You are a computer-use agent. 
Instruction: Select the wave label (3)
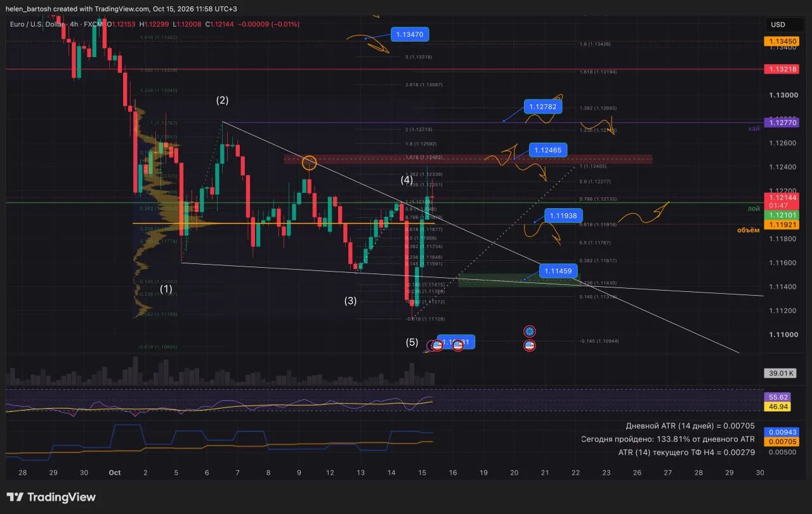[350, 301]
